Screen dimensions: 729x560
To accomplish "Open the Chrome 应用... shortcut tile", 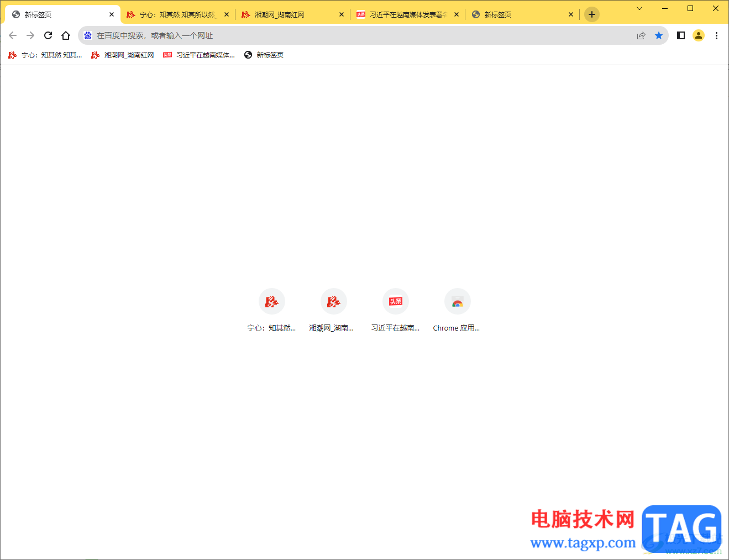I will (x=457, y=311).
